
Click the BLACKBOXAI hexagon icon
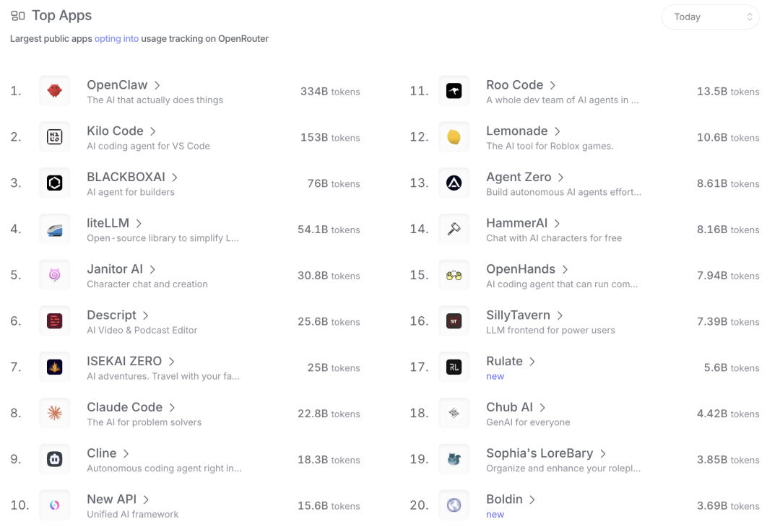click(x=55, y=183)
